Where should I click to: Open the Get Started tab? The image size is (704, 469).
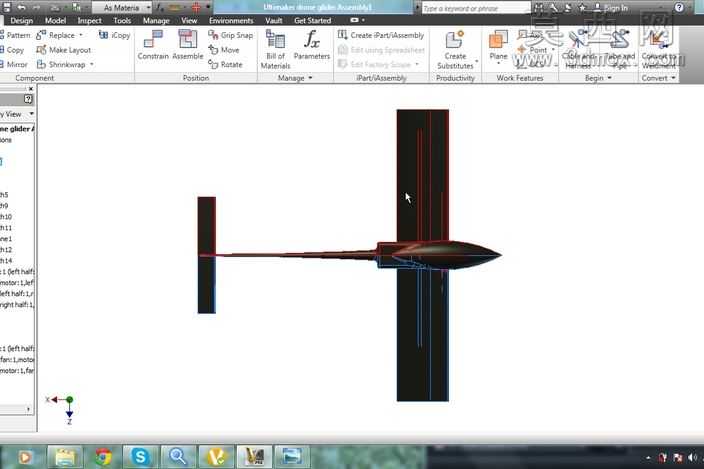(312, 21)
